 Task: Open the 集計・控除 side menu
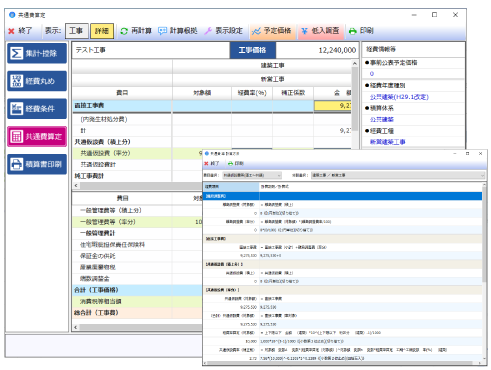coord(37,53)
